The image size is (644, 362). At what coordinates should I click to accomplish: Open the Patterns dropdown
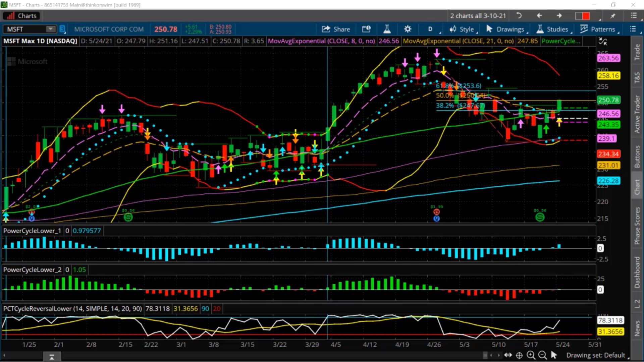tap(599, 29)
